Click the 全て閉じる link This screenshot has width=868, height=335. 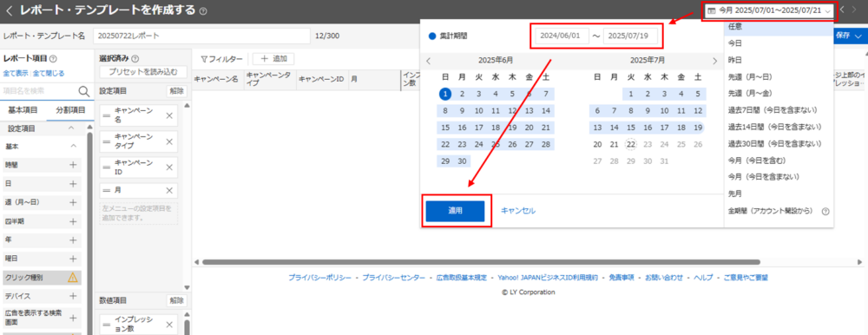click(48, 73)
